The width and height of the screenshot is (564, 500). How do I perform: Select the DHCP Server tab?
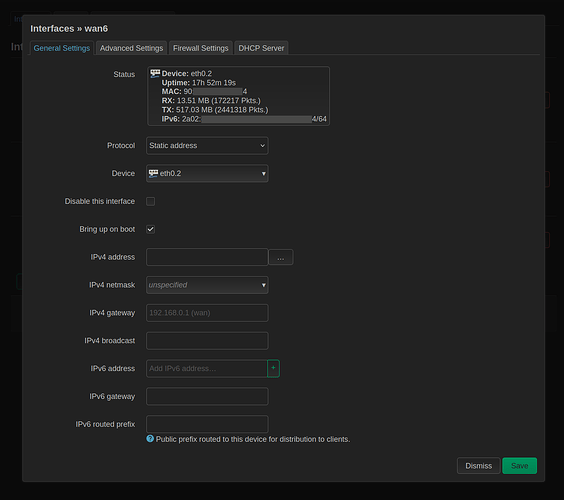point(261,48)
